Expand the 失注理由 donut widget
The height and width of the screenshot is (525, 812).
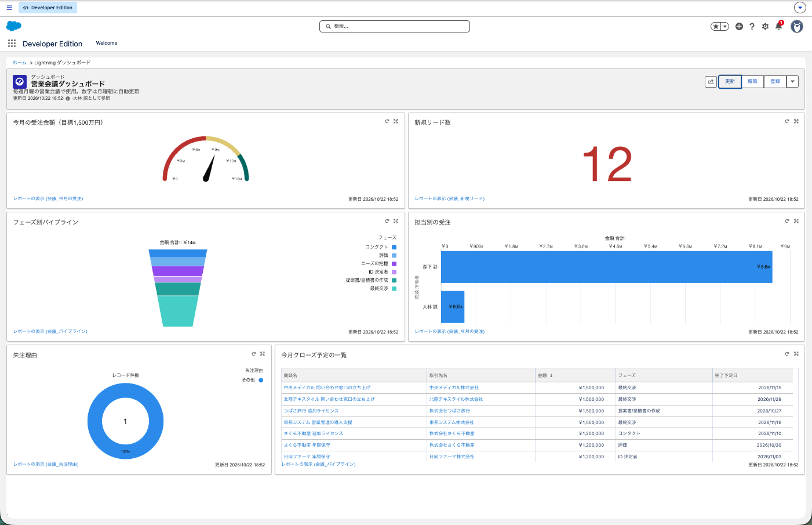[263, 354]
